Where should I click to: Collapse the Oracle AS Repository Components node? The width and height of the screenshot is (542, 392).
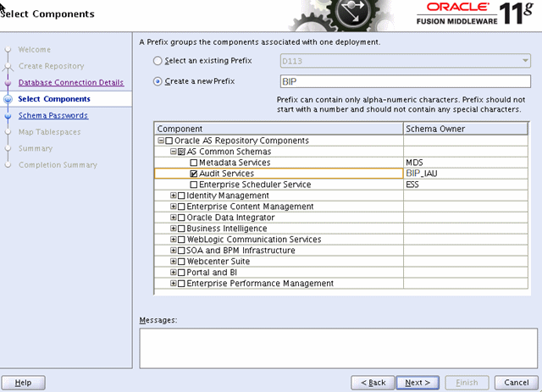161,141
